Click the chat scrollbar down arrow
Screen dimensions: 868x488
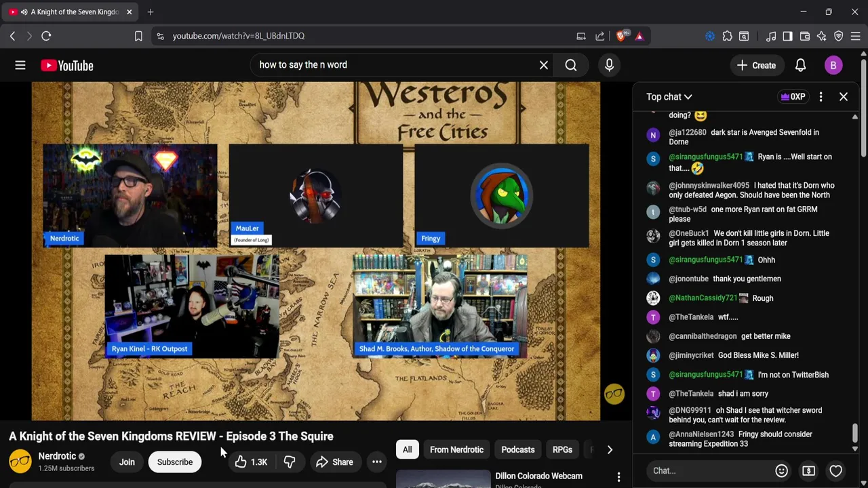tap(854, 449)
